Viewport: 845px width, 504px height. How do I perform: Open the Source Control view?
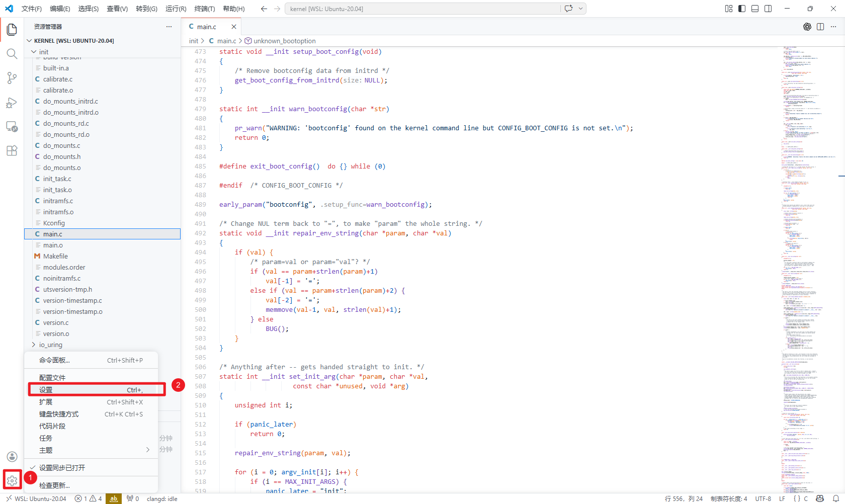[12, 78]
